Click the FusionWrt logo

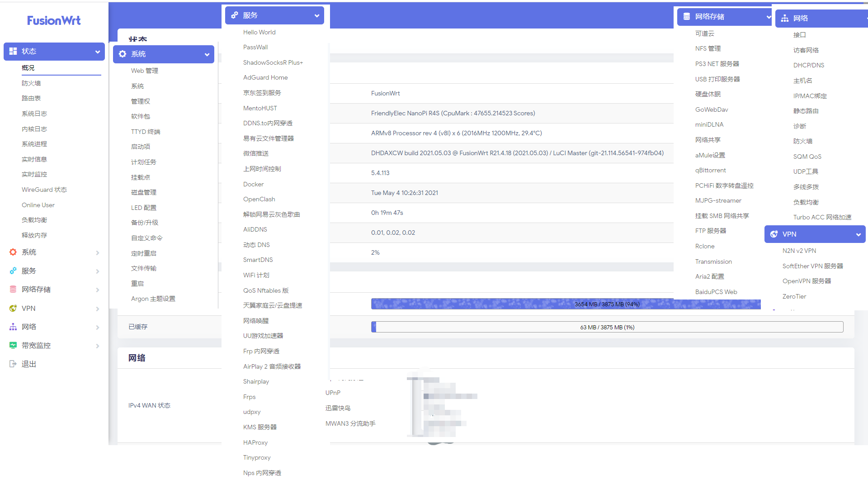pyautogui.click(x=54, y=20)
